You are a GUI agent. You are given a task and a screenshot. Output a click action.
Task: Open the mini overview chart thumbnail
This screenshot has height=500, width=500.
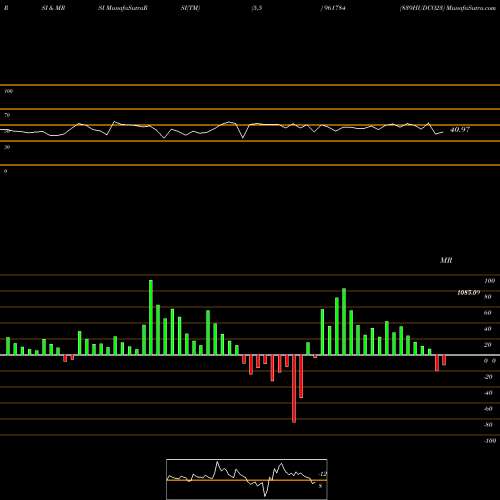point(247,479)
